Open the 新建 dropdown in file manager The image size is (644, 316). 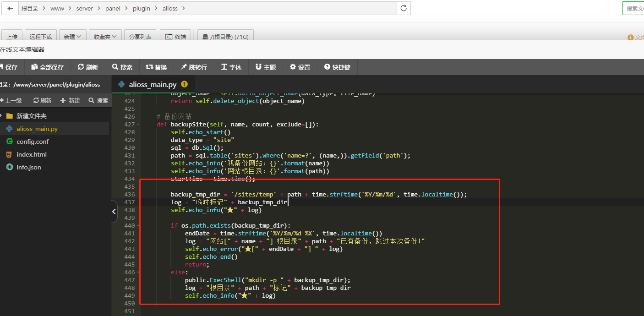point(72,37)
